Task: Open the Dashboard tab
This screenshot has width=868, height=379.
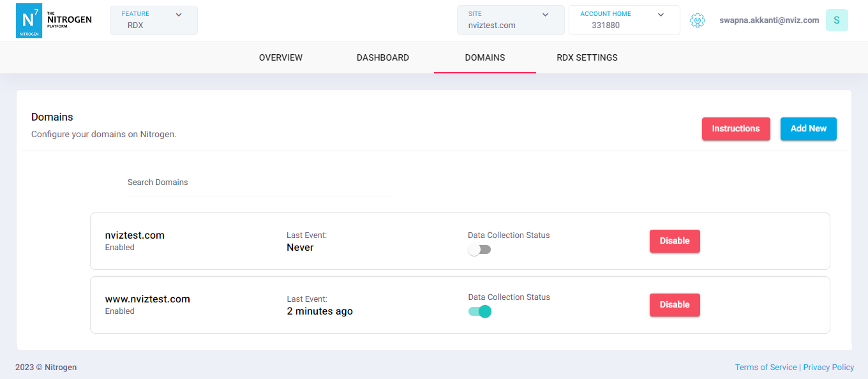Action: [383, 57]
